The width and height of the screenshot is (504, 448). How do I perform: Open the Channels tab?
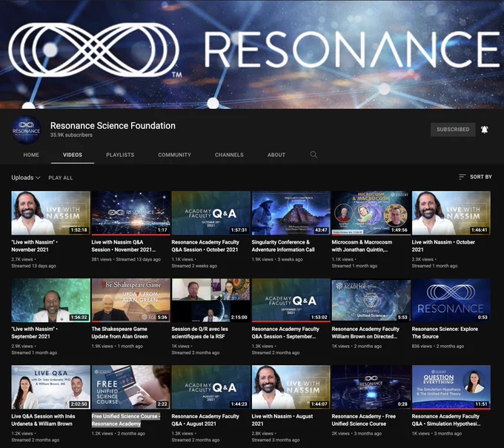click(229, 155)
